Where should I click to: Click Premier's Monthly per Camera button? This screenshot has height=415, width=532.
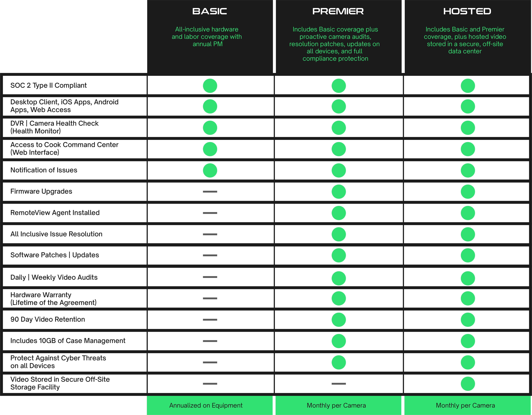(336, 405)
